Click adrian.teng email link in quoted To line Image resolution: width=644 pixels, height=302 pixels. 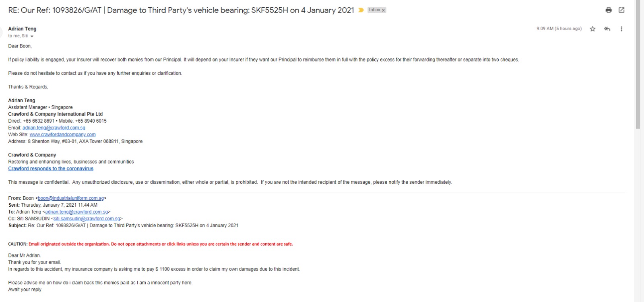(76, 212)
